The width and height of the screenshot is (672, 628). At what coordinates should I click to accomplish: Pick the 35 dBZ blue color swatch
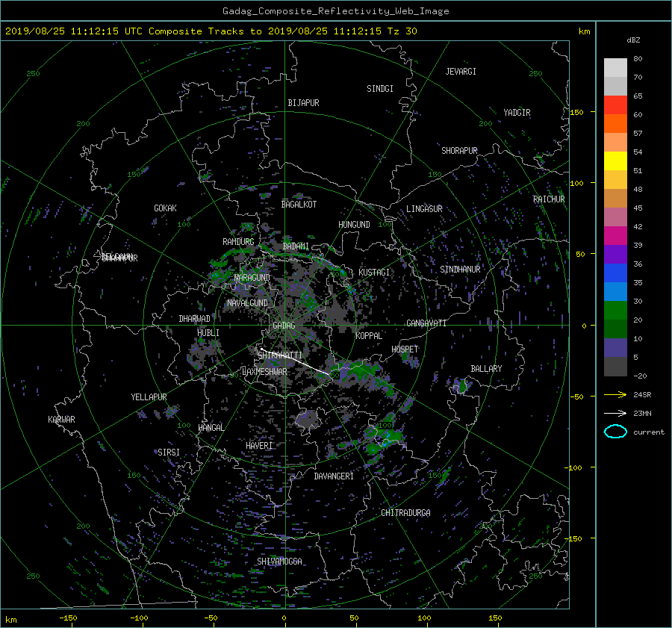tap(615, 273)
